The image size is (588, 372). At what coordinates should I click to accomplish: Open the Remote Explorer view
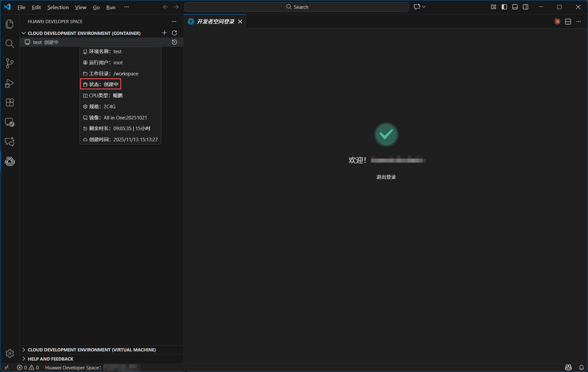coord(10,122)
